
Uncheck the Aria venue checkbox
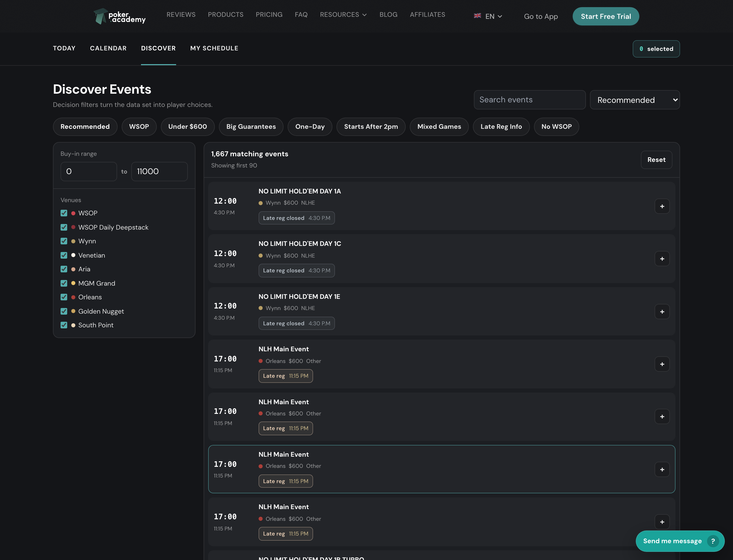coord(64,269)
